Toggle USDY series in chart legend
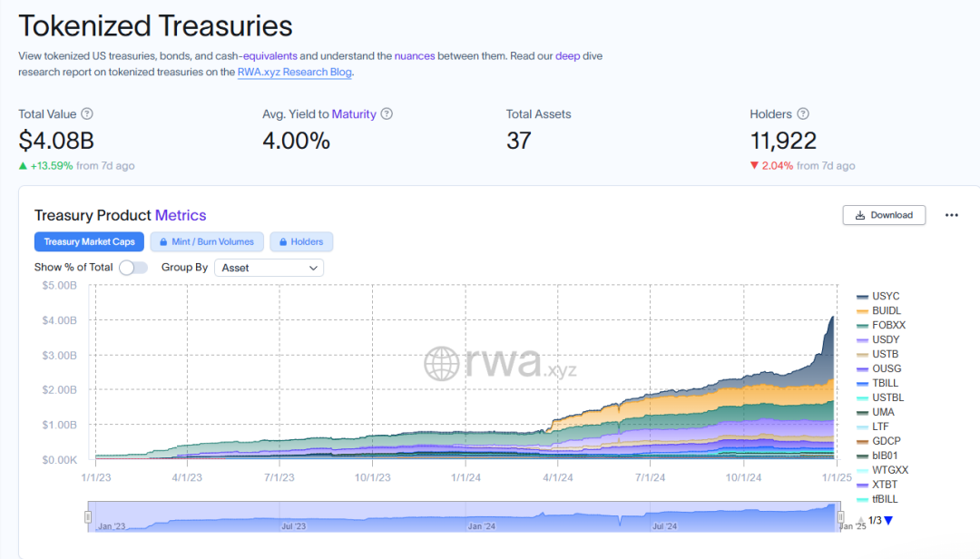The height and width of the screenshot is (559, 980). tap(885, 339)
